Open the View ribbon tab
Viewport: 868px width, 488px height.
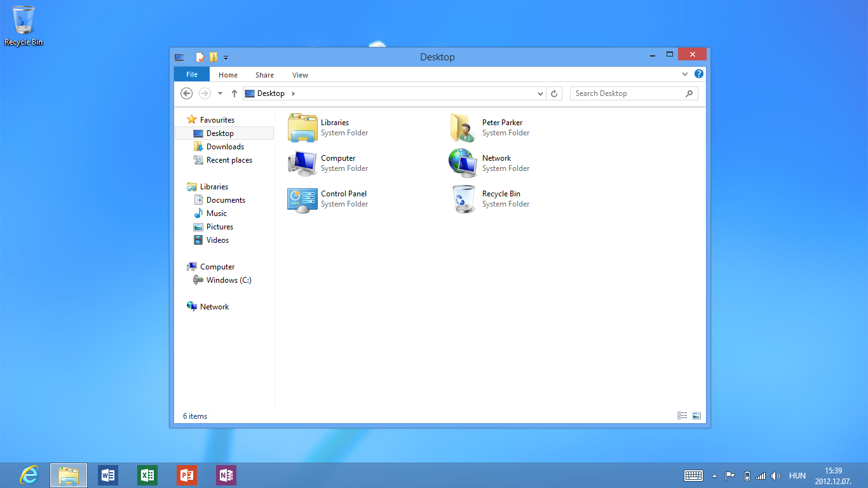pos(300,75)
